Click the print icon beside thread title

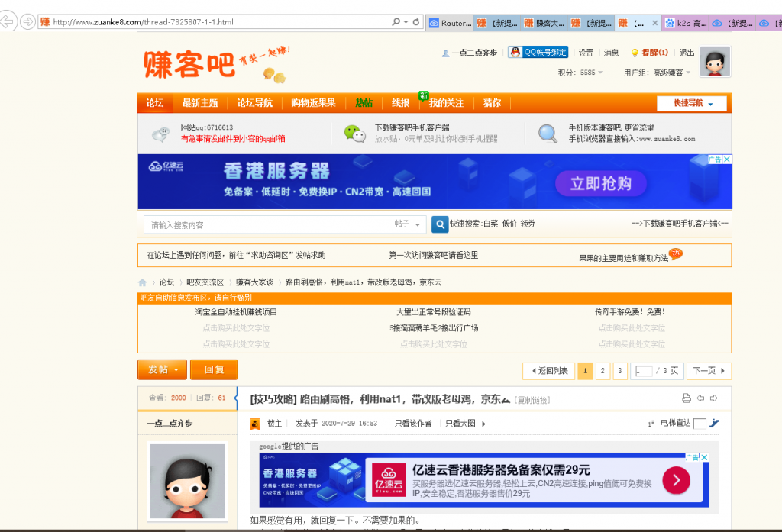coord(687,398)
